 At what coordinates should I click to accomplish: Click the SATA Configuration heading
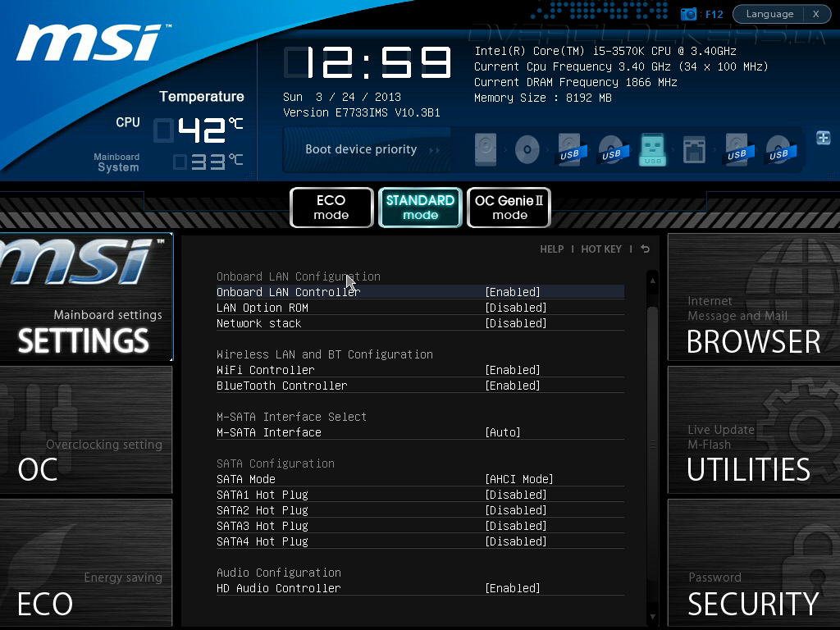coord(276,463)
